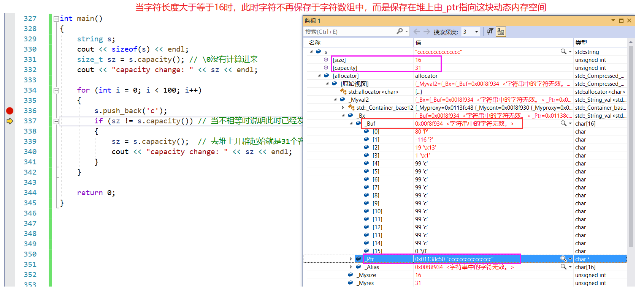
Task: Click the field icon of element [13]
Action: (x=366, y=235)
